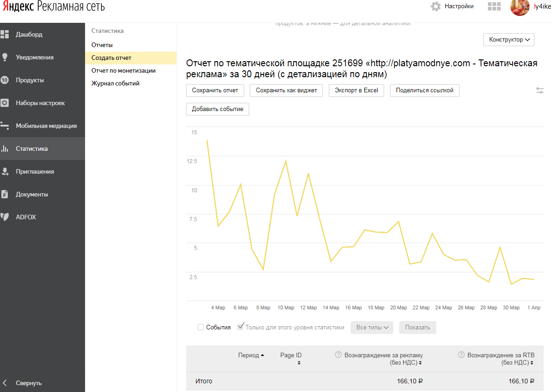Click the Settings presets gear icon
This screenshot has height=392, width=551.
5,103
